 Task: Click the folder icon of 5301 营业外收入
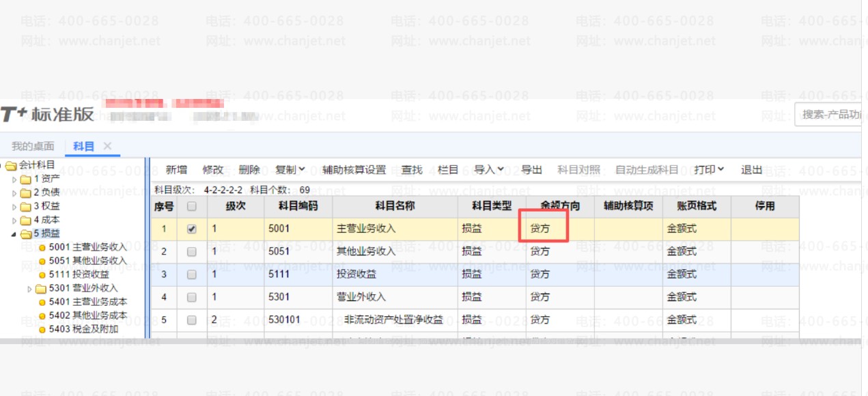[x=40, y=288]
